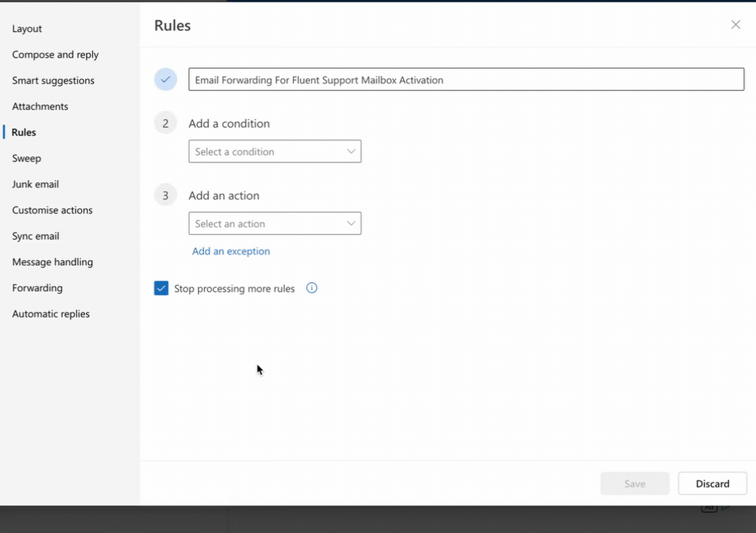Expand the condition dropdown chevron arrow
756x533 pixels.
tap(352, 151)
